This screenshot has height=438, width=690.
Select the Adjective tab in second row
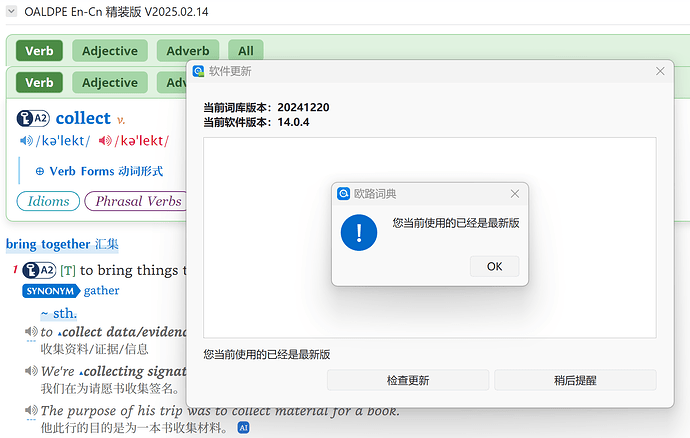point(110,82)
